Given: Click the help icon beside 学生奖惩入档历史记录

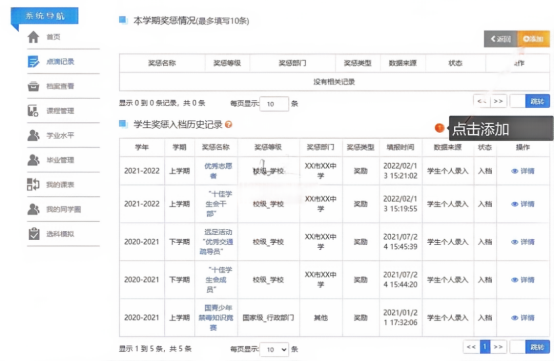Looking at the screenshot, I should pyautogui.click(x=229, y=124).
